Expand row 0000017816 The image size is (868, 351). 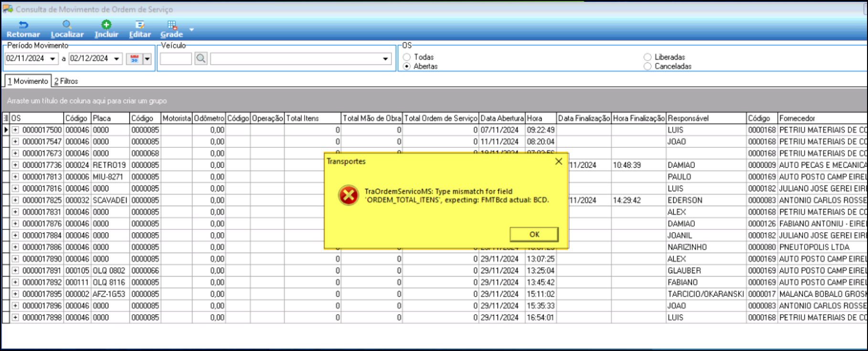click(x=15, y=188)
